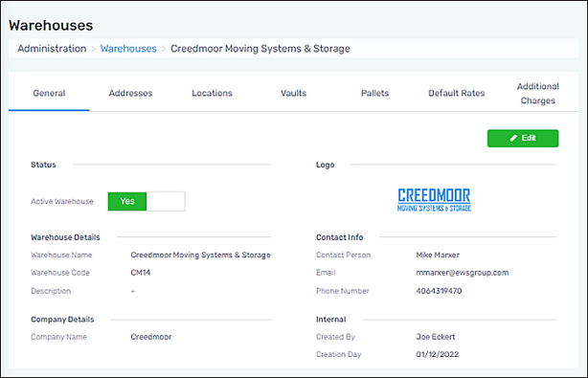
Task: Click the Email field label
Action: [x=326, y=273]
